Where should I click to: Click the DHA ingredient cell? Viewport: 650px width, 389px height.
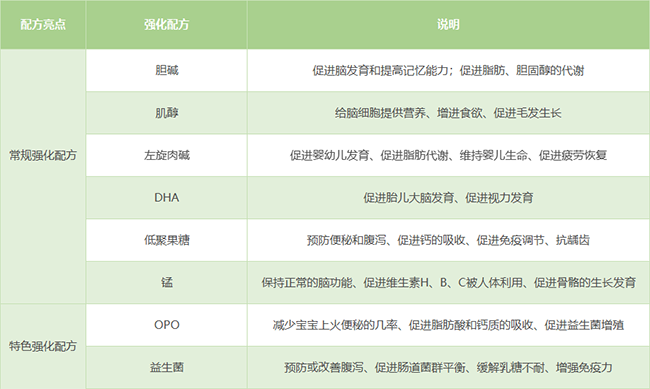click(x=167, y=197)
